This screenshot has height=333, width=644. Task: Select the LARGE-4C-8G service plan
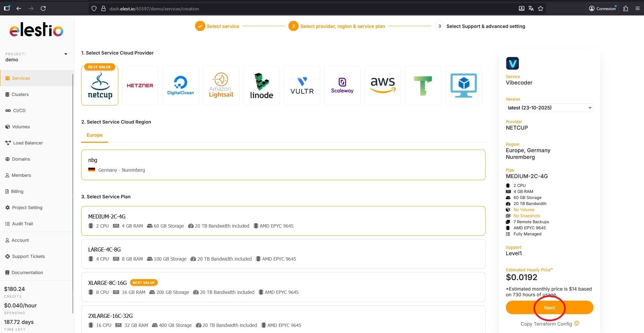(x=283, y=254)
